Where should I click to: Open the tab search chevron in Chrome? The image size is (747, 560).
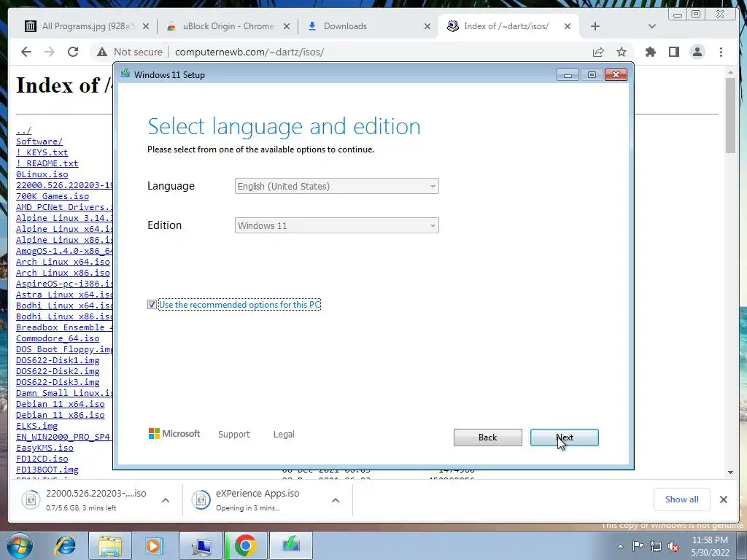click(652, 26)
